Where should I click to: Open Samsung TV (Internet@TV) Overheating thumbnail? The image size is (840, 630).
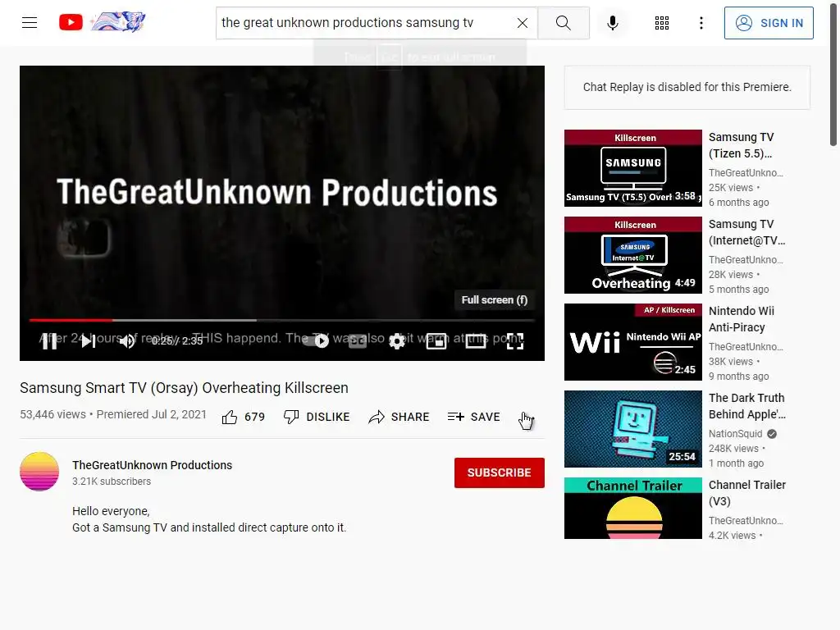(632, 255)
